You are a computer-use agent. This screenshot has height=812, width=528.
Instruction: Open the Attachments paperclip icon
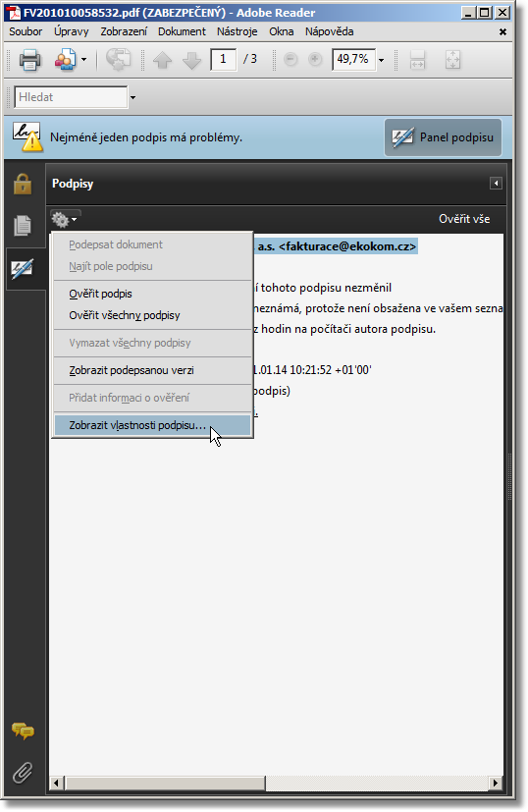(x=23, y=773)
